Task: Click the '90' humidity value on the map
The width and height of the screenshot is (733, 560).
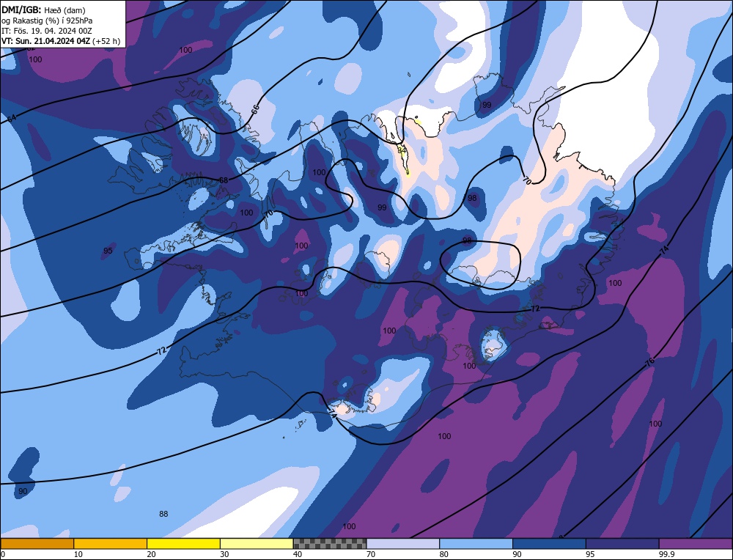Action: [23, 491]
